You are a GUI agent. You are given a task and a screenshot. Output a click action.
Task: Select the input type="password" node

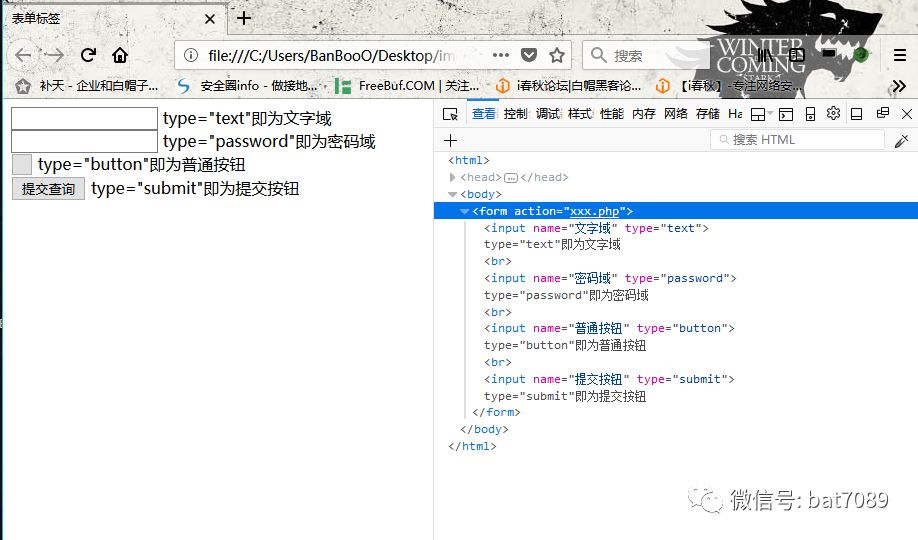click(609, 278)
